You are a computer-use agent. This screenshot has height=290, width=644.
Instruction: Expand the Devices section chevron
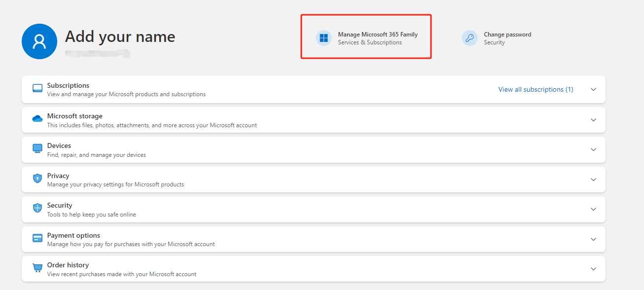[593, 149]
